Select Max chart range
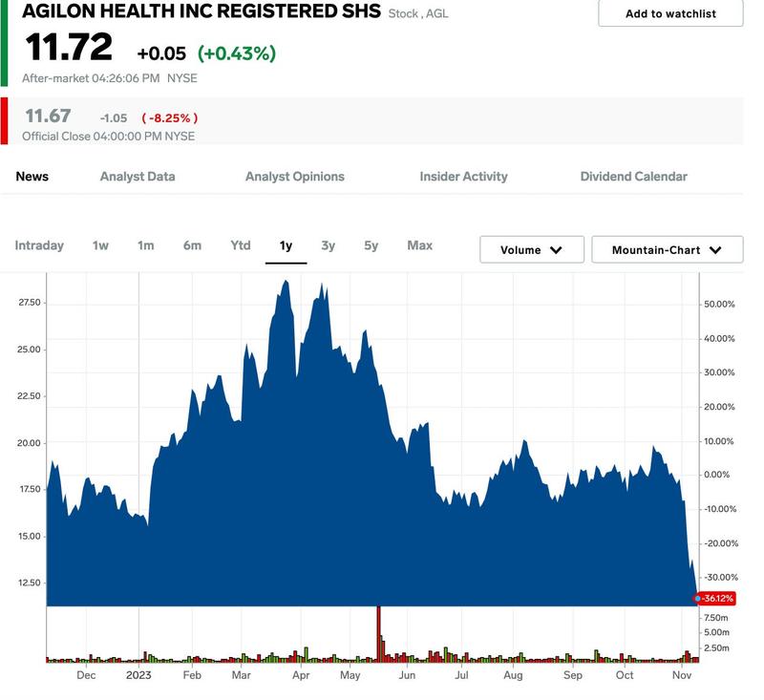The height and width of the screenshot is (700, 764). click(x=419, y=245)
